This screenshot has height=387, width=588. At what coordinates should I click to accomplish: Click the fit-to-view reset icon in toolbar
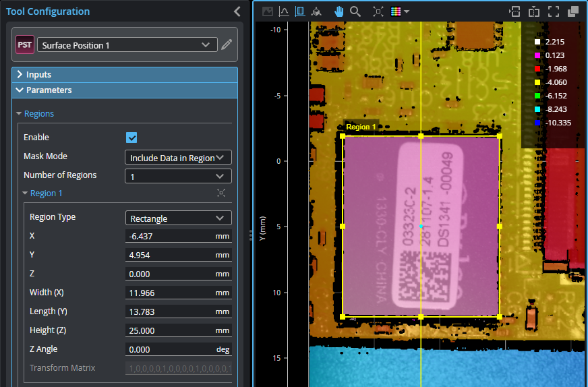tap(378, 11)
